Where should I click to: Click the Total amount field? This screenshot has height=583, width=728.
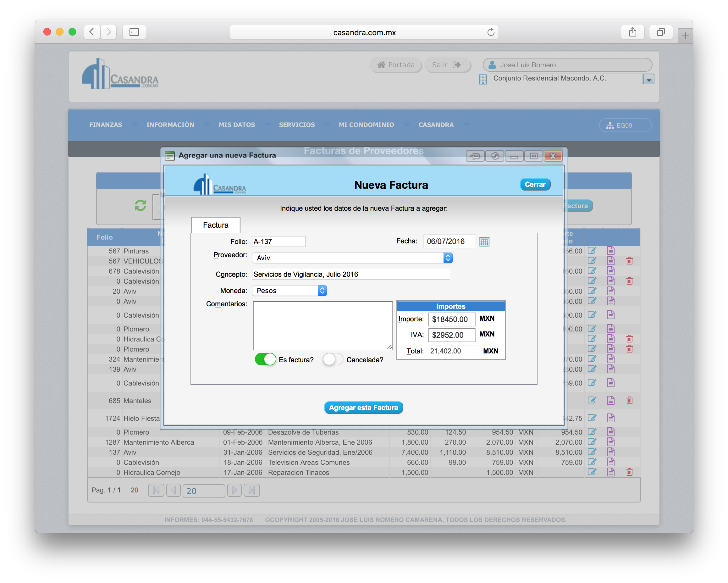[454, 351]
